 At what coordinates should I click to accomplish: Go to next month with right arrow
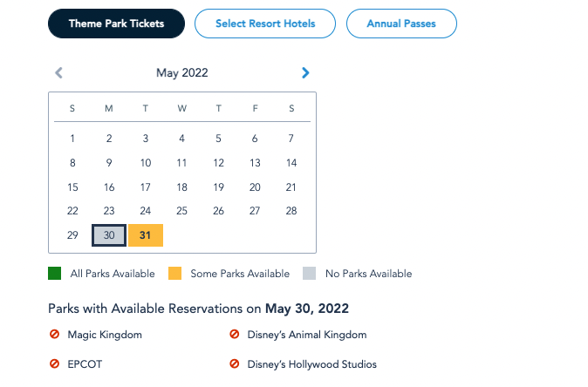305,73
